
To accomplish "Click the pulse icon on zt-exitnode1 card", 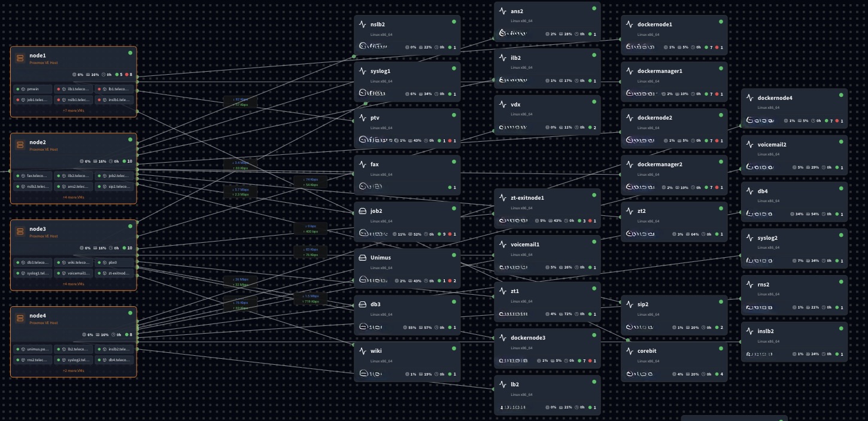I will click(x=502, y=198).
